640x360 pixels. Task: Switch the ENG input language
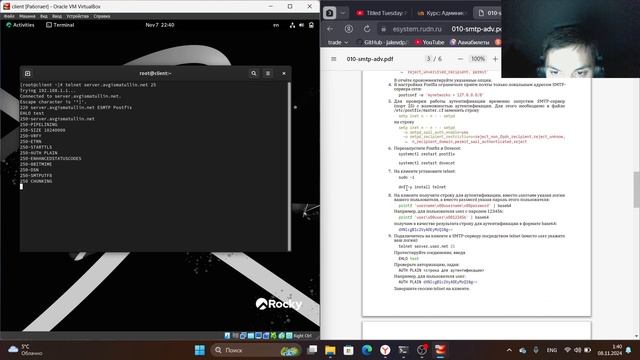[552, 350]
